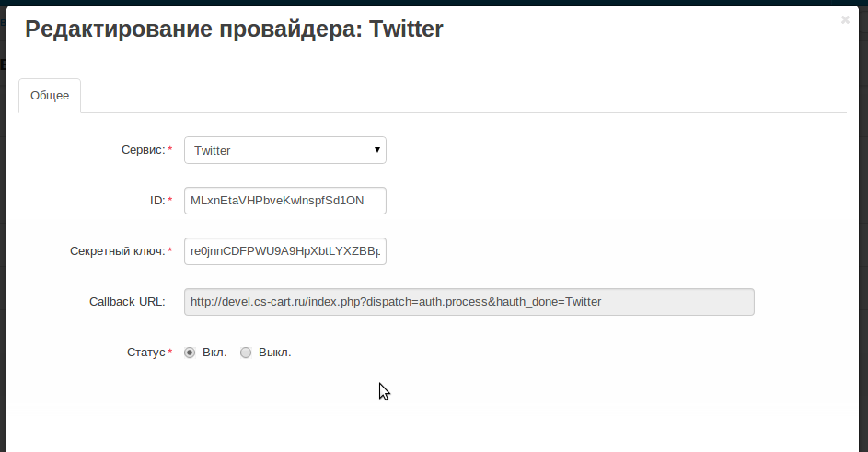Click the arrow on the Сервис combo box

pos(377,150)
